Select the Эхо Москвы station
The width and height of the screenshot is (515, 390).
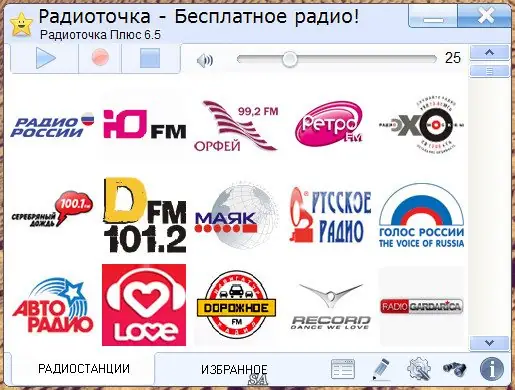pyautogui.click(x=422, y=125)
